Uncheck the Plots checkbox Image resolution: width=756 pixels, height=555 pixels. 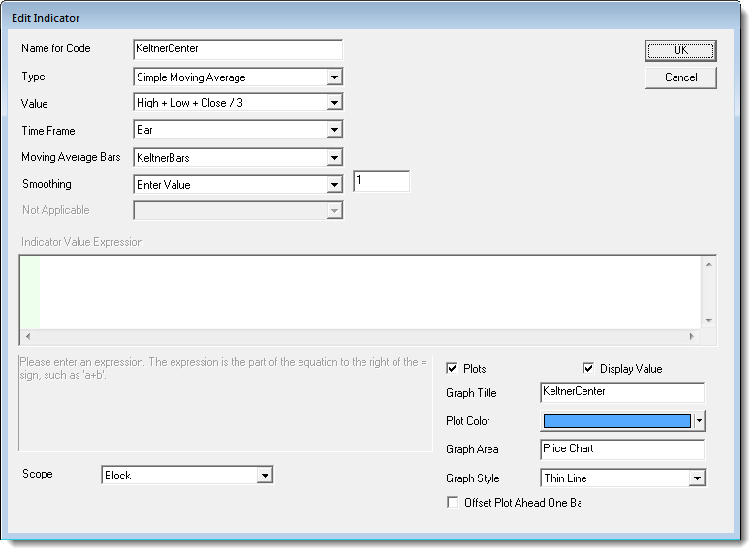coord(452,369)
